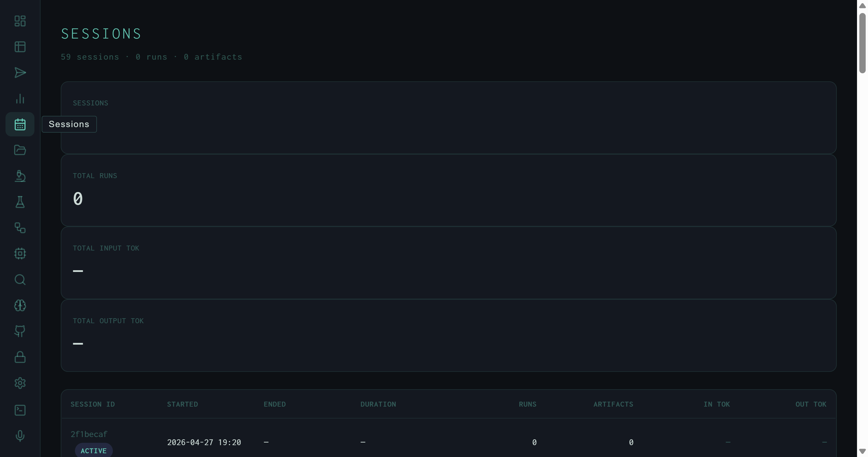868x457 pixels.
Task: Click the 59 sessions summary line
Action: tap(151, 57)
